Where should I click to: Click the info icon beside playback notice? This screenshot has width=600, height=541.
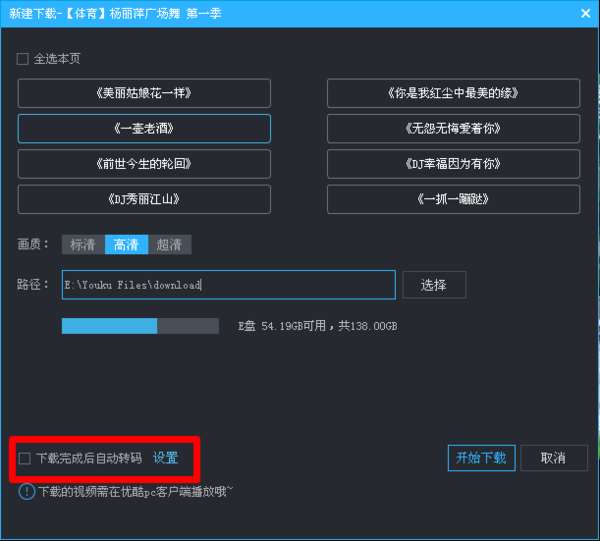[x=26, y=492]
